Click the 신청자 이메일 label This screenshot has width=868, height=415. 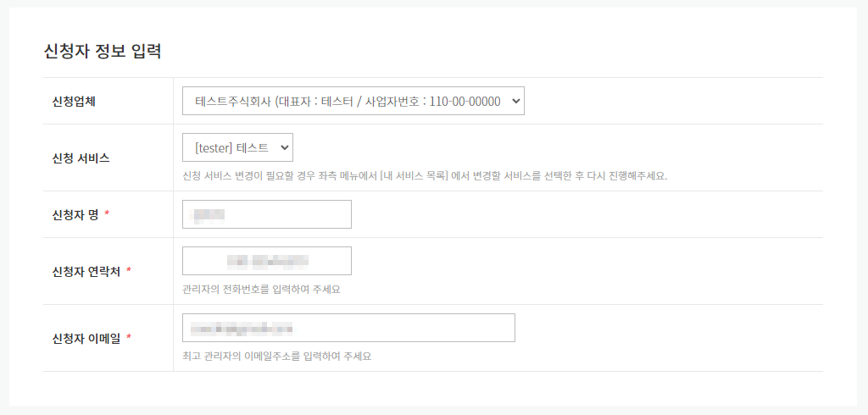point(86,338)
